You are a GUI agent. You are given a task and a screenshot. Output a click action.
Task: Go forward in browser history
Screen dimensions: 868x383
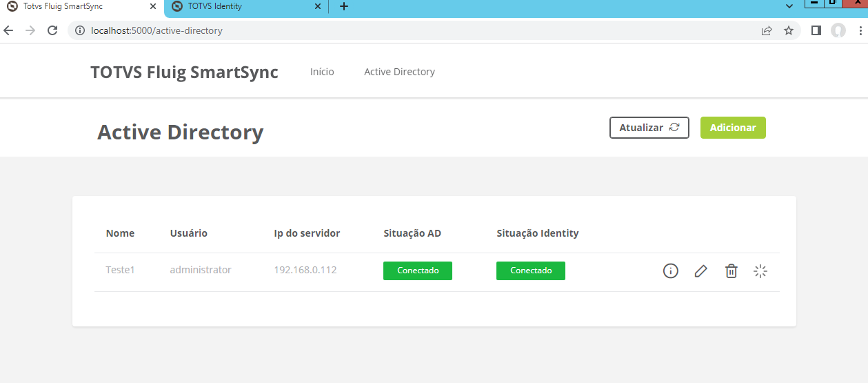(30, 30)
